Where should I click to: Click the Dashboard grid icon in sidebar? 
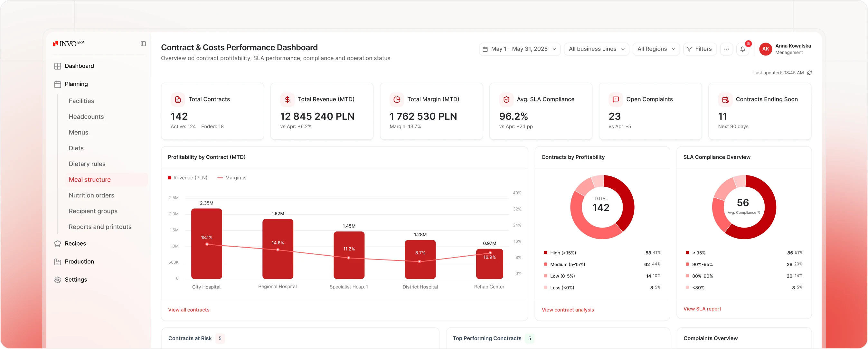58,66
